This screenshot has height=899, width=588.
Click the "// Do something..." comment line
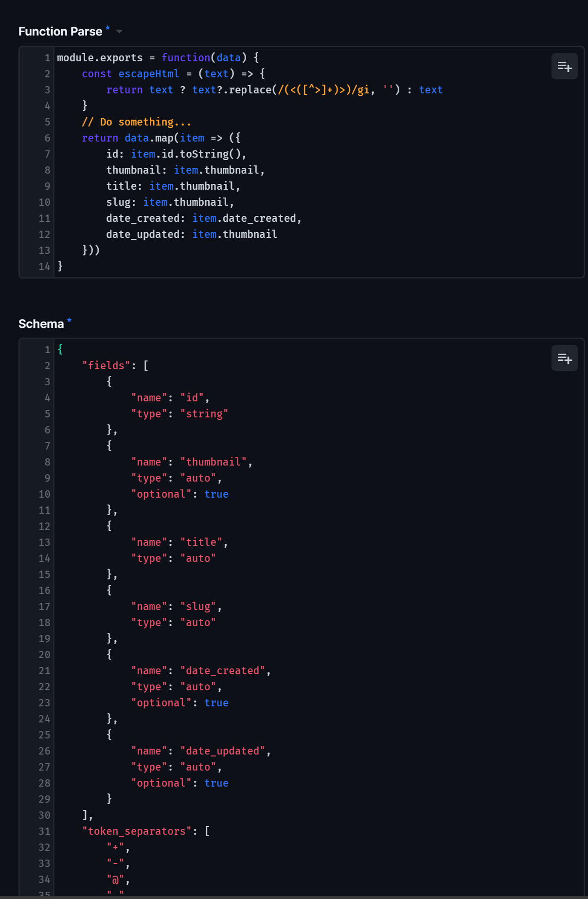pos(136,122)
